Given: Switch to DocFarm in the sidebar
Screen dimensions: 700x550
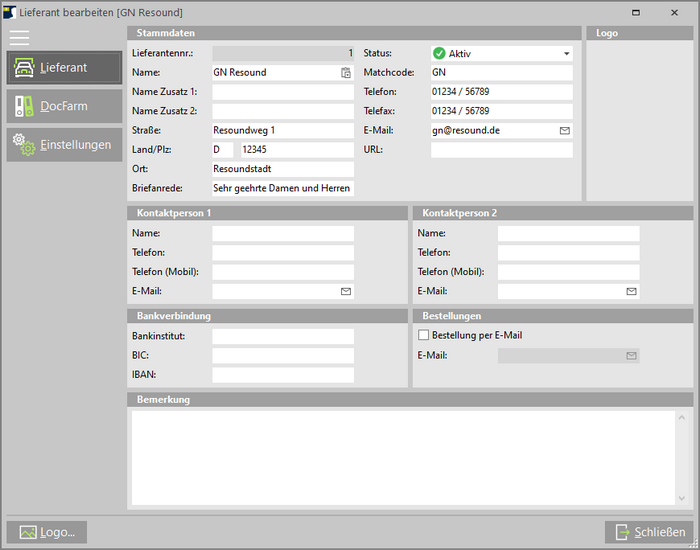Looking at the screenshot, I should click(x=64, y=106).
